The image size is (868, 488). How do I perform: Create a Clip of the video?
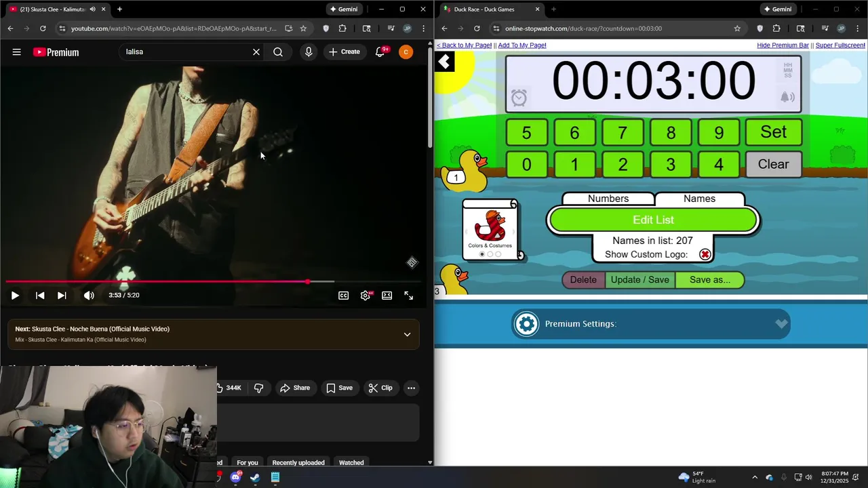point(380,388)
